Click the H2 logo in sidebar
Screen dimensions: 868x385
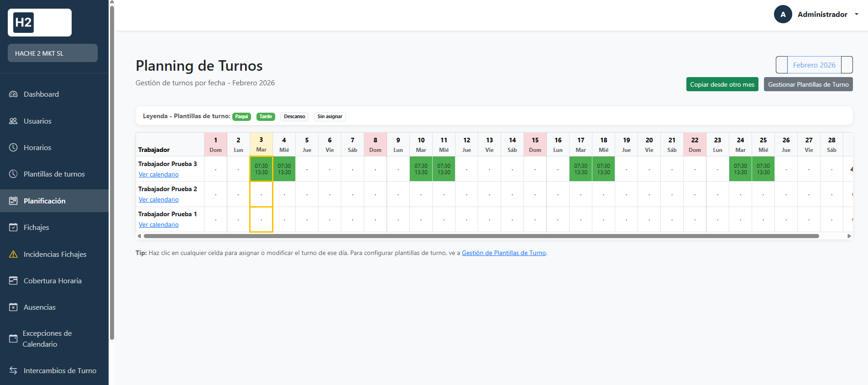[x=39, y=22]
